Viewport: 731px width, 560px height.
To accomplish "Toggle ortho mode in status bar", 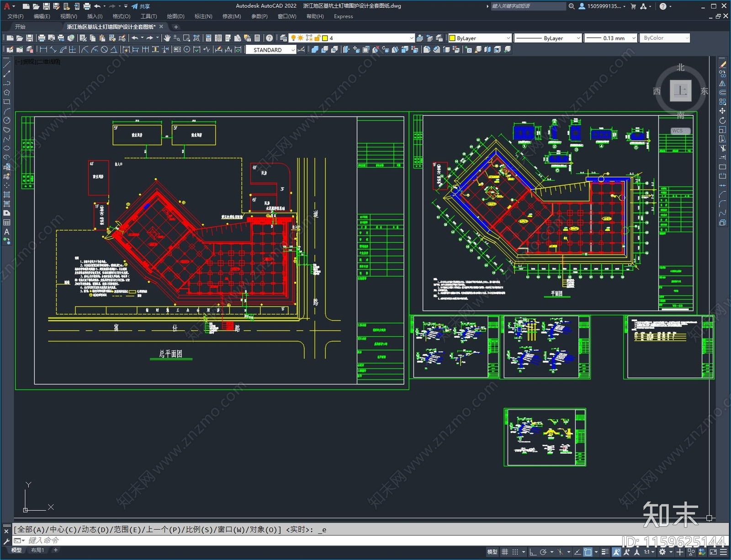I will [533, 552].
